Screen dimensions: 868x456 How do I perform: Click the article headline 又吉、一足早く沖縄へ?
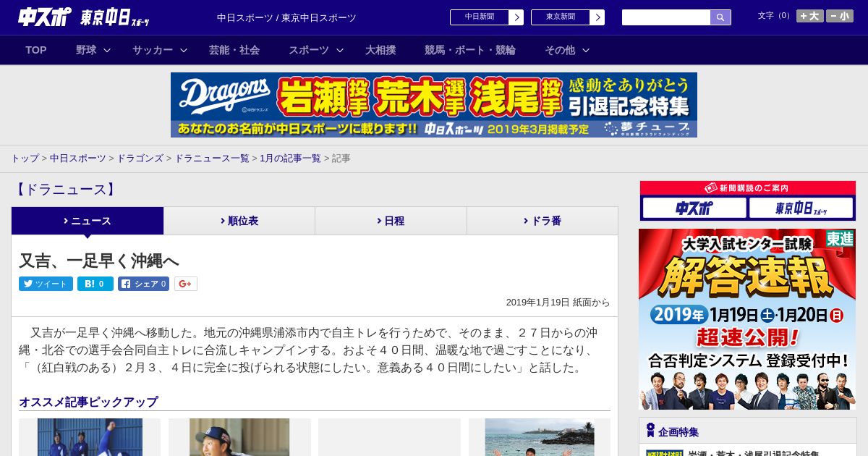tap(99, 261)
